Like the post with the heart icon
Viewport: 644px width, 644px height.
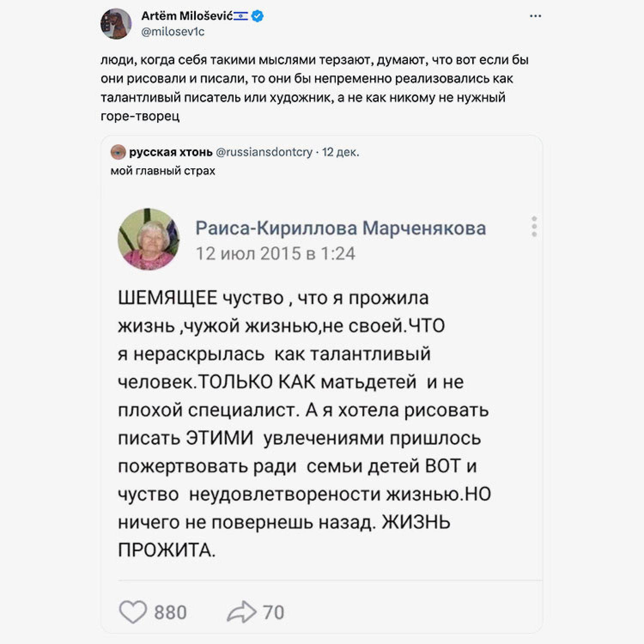tap(133, 612)
